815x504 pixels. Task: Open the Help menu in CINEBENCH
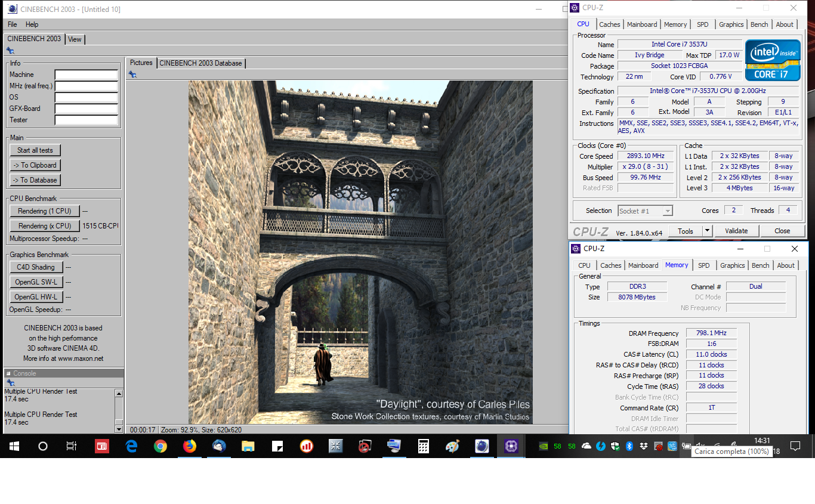pos(32,24)
